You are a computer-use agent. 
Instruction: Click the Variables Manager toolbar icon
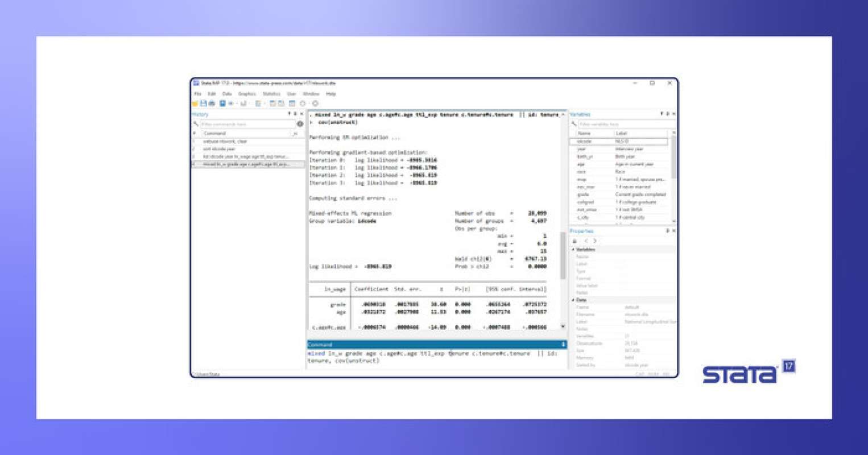tap(291, 102)
